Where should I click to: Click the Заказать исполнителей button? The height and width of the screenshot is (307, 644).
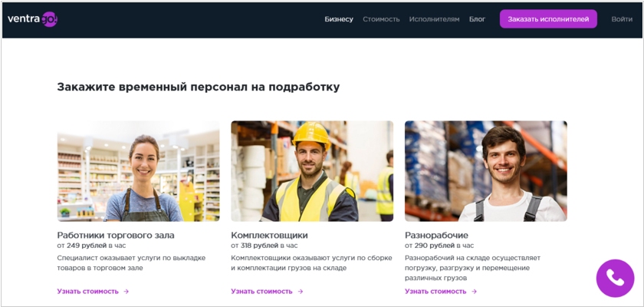point(548,19)
